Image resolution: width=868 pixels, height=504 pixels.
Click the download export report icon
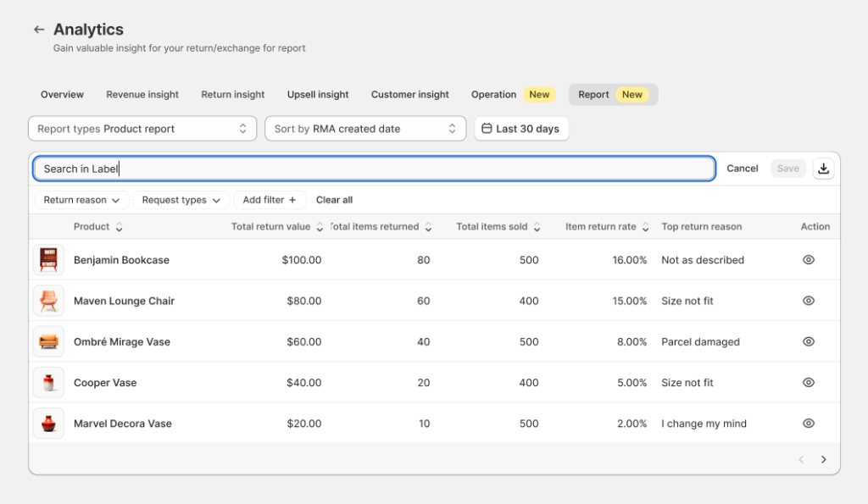[823, 169]
